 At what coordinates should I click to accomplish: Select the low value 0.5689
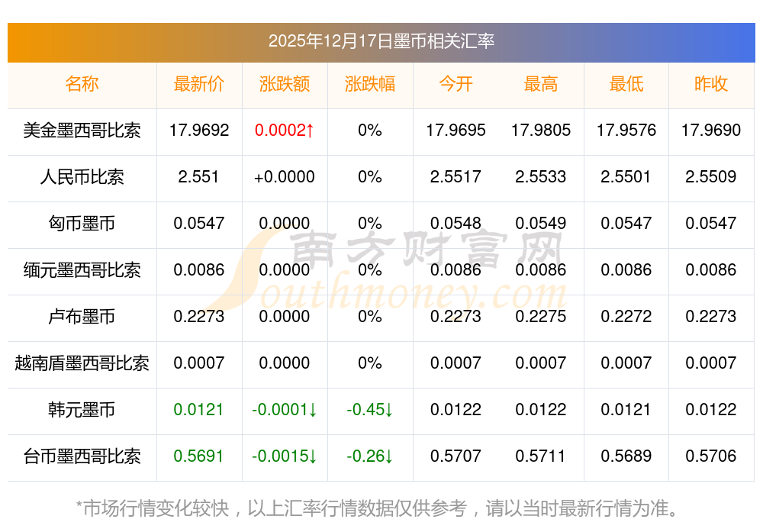[x=626, y=456]
